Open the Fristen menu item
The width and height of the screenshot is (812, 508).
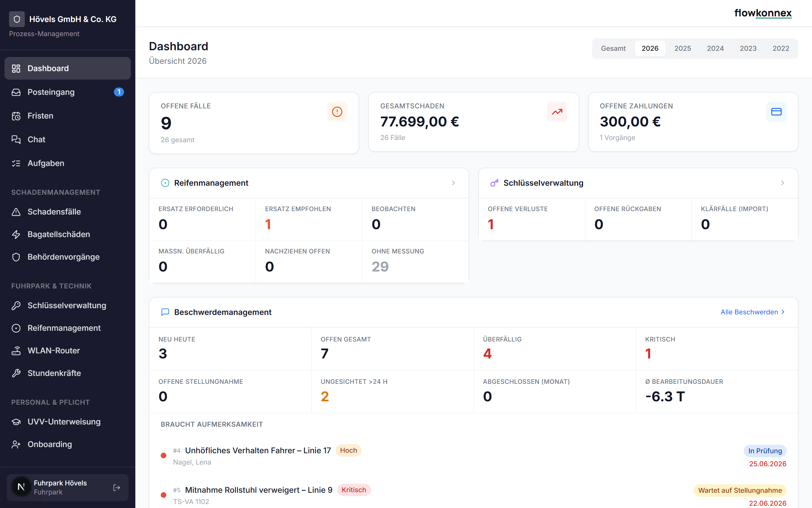click(x=67, y=116)
